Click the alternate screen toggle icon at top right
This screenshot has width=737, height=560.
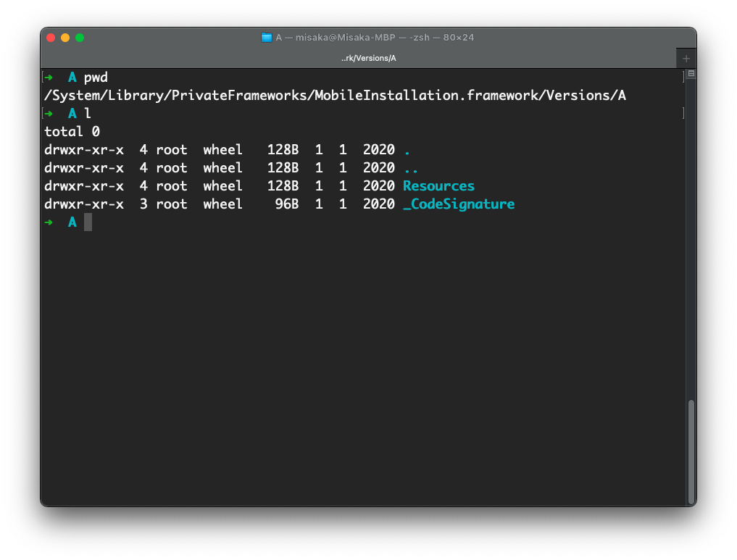691,73
